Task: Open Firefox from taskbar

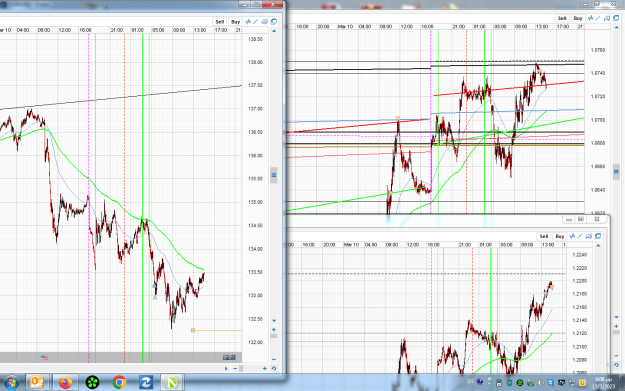Action: [65, 383]
